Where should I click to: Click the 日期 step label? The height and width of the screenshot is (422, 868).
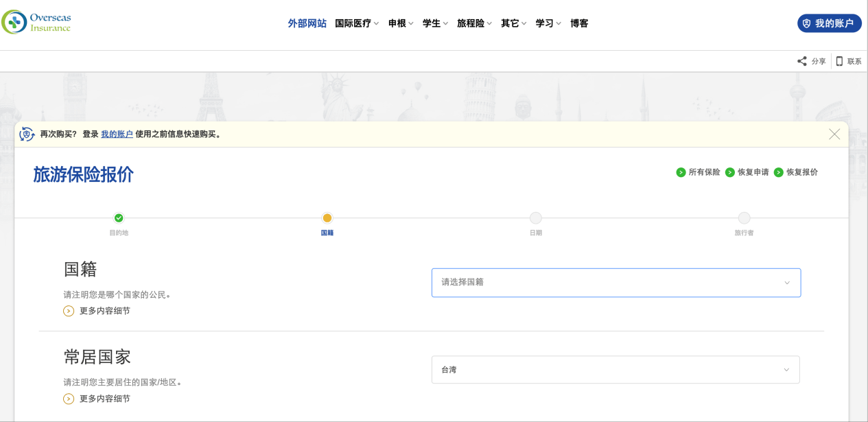536,233
